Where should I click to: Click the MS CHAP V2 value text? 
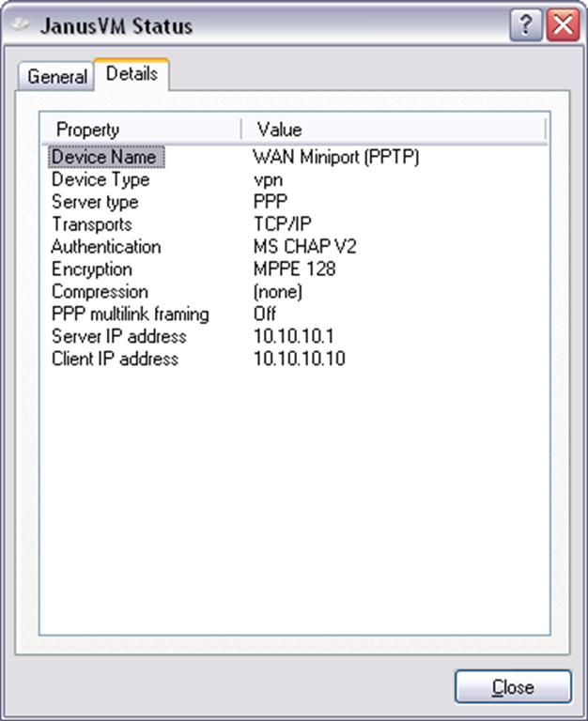pos(305,247)
